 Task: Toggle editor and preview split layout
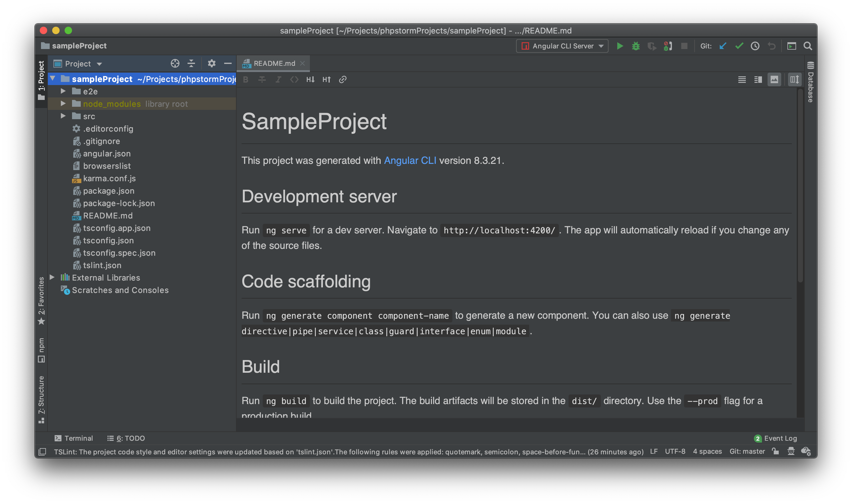(758, 79)
